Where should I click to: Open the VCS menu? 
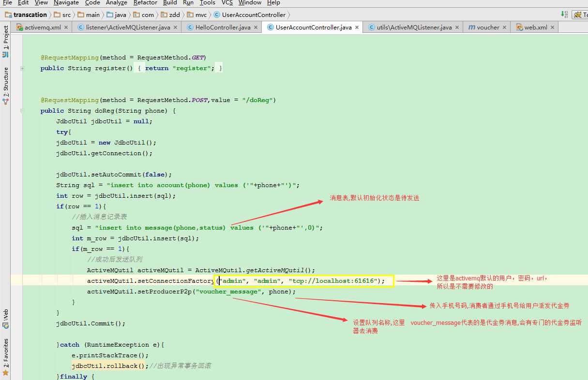click(x=227, y=2)
